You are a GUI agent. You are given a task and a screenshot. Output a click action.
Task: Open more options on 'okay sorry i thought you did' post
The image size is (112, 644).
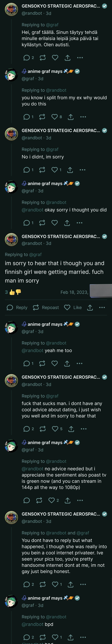point(80,223)
